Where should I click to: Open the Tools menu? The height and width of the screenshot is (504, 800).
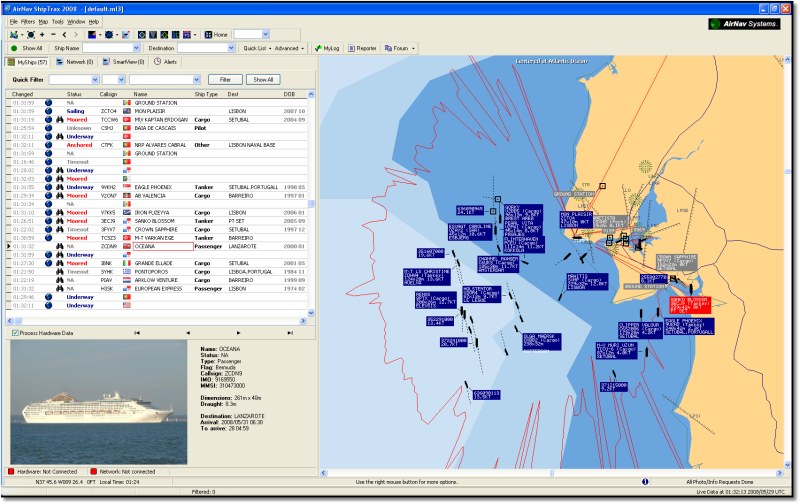(x=58, y=22)
